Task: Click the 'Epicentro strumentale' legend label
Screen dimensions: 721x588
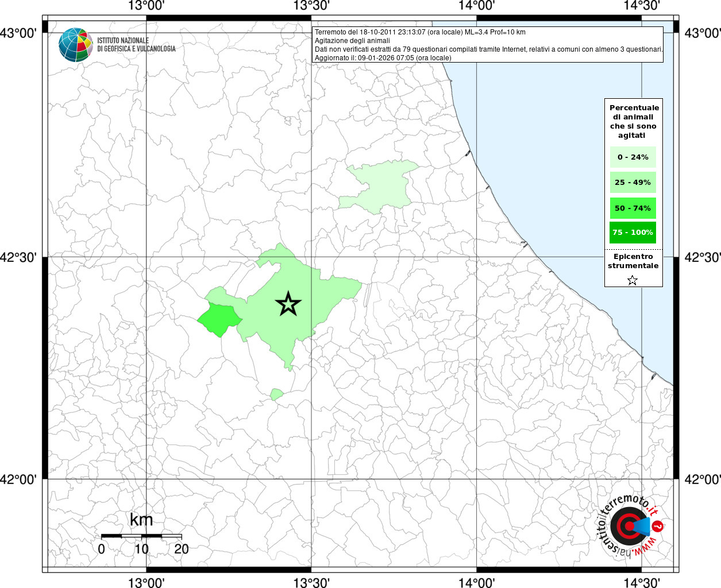Action: tap(633, 261)
